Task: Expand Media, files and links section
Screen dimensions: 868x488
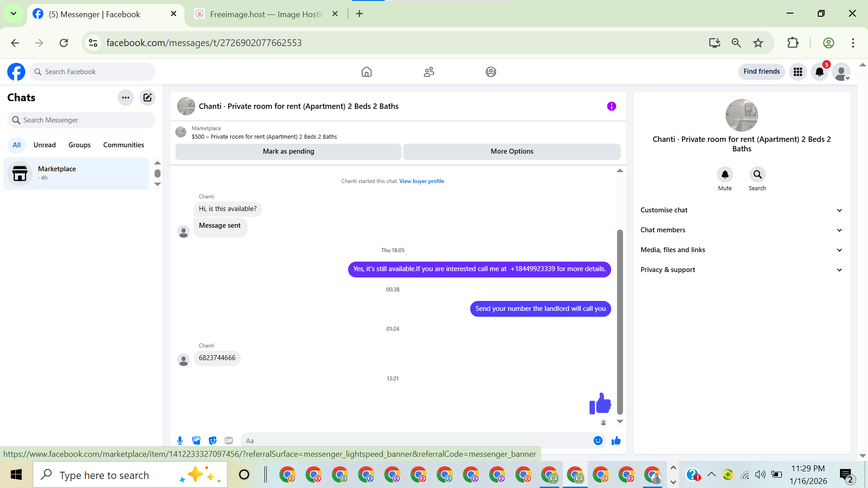Action: click(x=741, y=250)
